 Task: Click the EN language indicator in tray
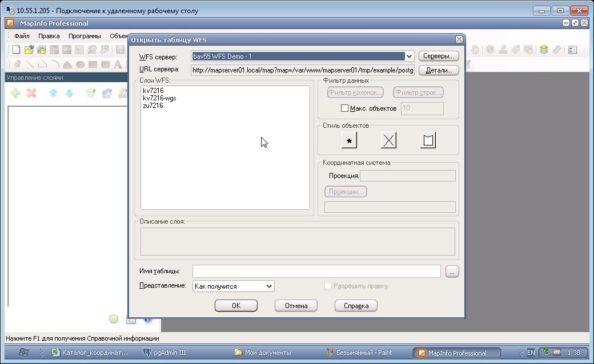coord(531,353)
